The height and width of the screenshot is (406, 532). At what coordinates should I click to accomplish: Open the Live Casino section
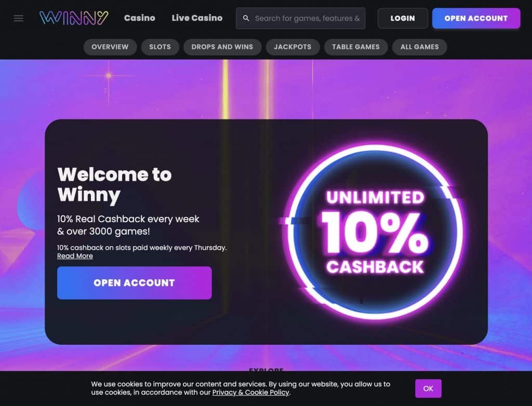[x=197, y=18]
